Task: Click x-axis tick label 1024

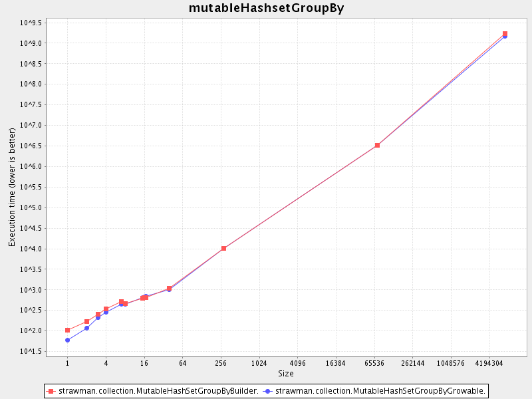Action: click(259, 363)
